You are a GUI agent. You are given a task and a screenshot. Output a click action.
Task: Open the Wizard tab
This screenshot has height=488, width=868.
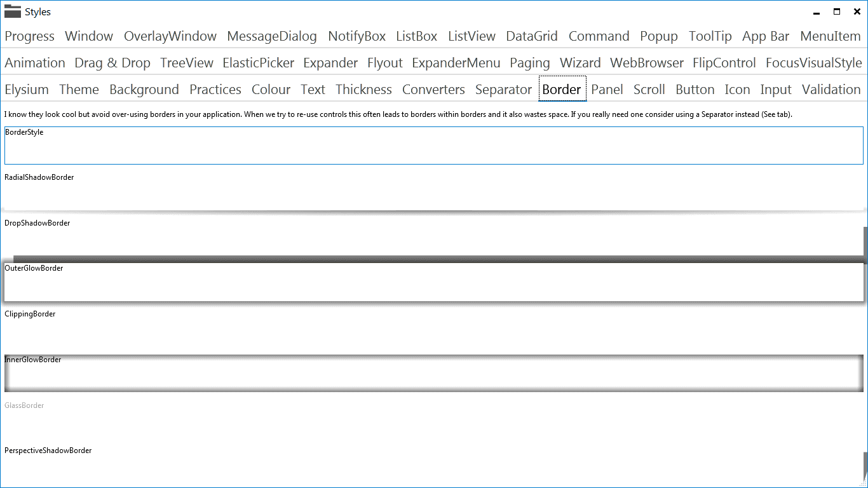(580, 63)
